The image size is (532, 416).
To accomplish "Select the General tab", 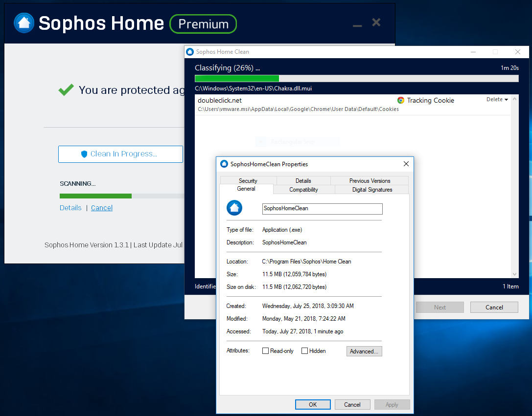I will pos(246,189).
